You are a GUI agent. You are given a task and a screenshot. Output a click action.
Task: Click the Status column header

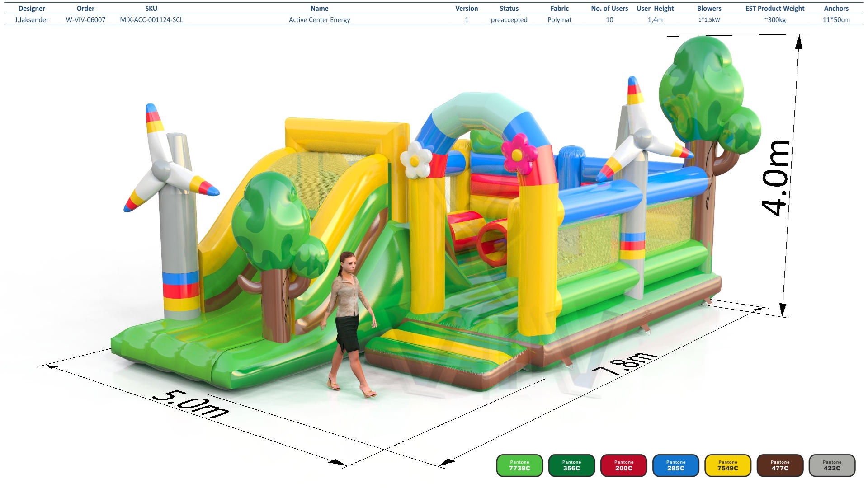(509, 9)
